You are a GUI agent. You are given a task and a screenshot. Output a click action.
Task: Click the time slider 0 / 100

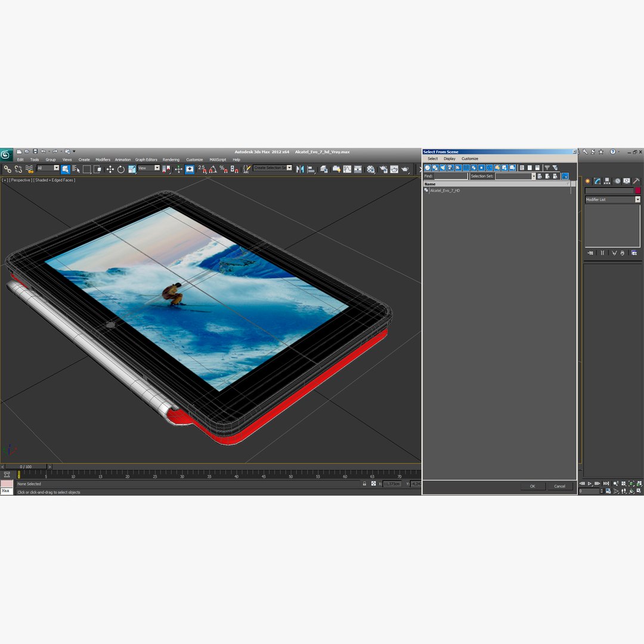click(x=26, y=467)
